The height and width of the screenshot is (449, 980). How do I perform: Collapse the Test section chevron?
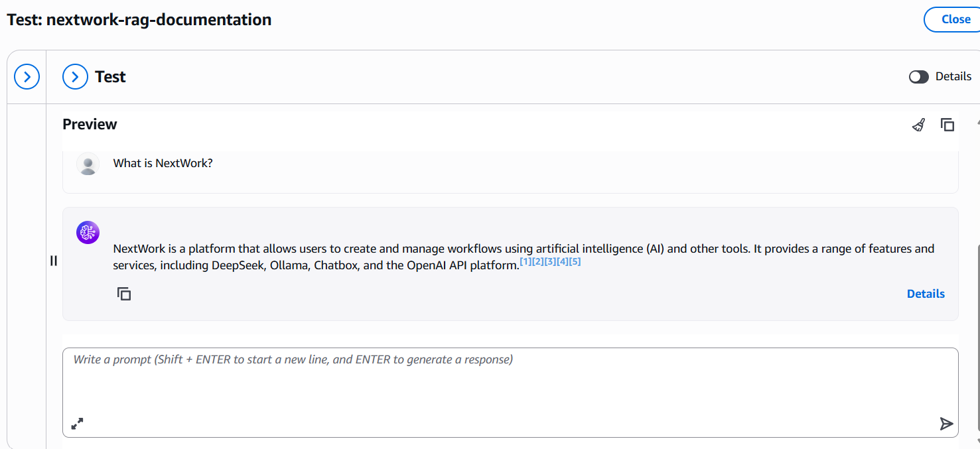[x=75, y=77]
